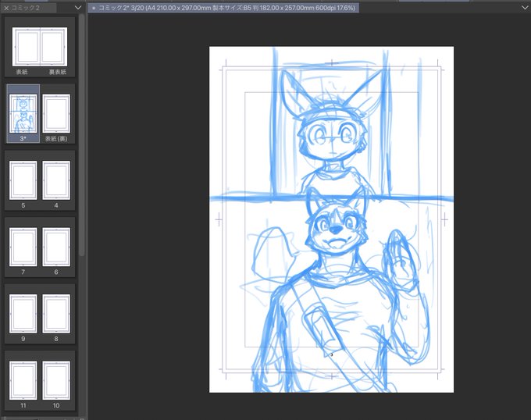Open page 9 thumbnail
The width and height of the screenshot is (531, 420).
click(23, 314)
